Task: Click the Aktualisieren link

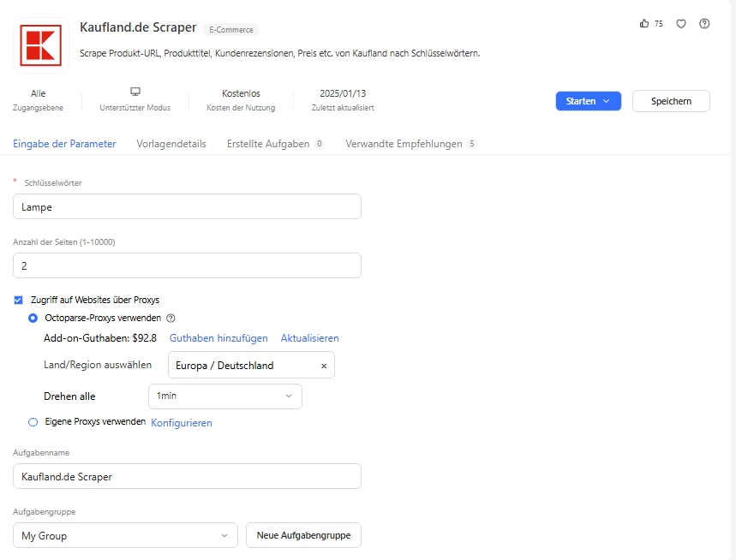Action: pos(310,338)
